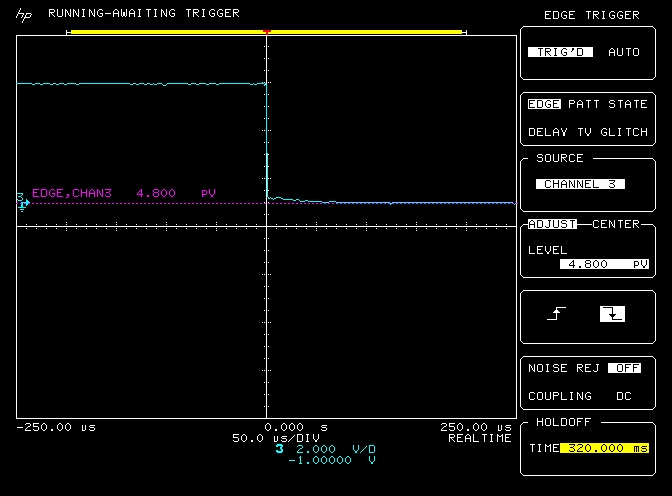Change trigger source CHANNEL 3
The width and height of the screenshot is (672, 496).
580,184
